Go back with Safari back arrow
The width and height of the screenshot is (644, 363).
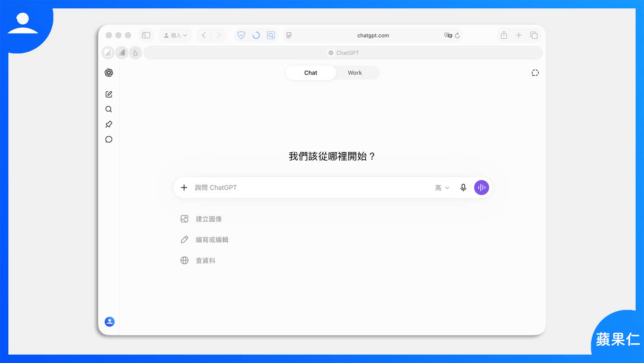click(204, 35)
